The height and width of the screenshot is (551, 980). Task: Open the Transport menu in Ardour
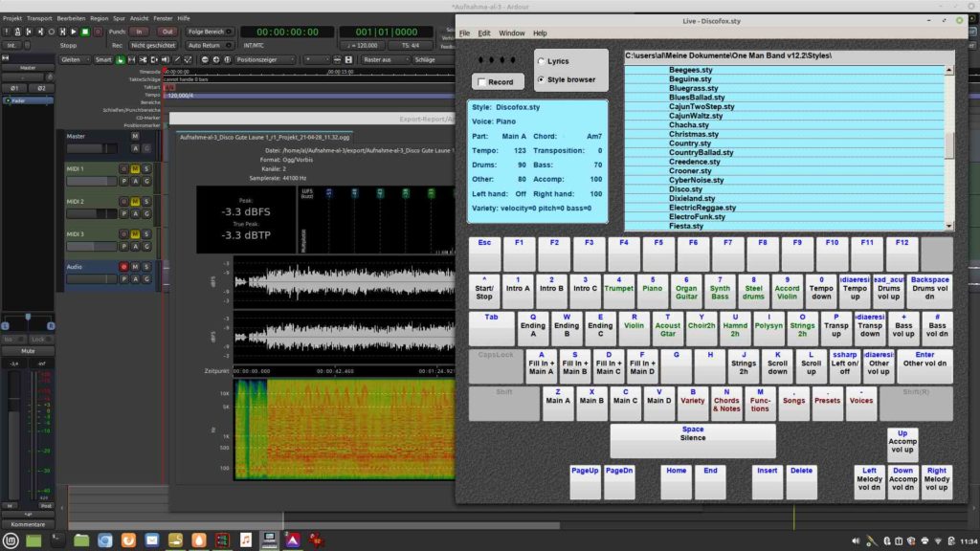(39, 19)
